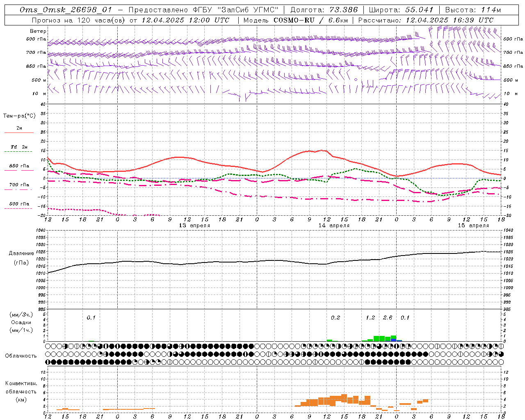
Task: Click the Конвективн. облачность panel label
Action: point(21,388)
